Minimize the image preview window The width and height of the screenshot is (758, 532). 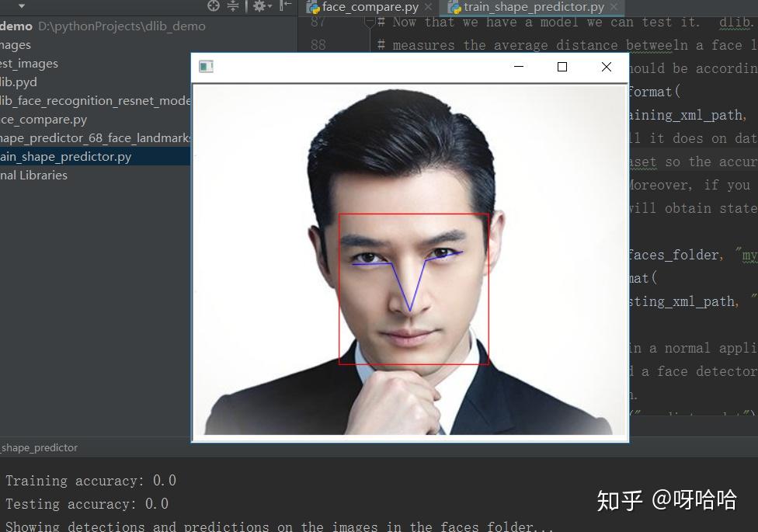click(x=519, y=67)
